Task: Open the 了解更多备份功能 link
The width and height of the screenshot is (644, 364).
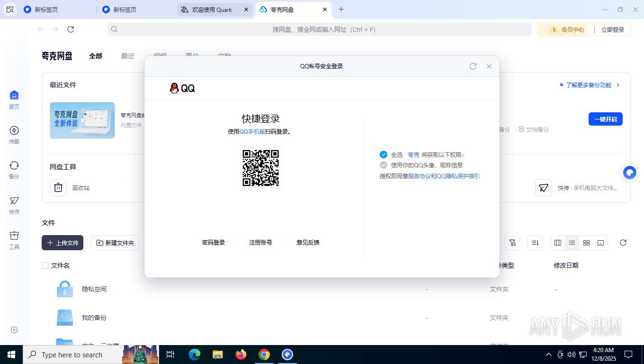Action: point(589,85)
